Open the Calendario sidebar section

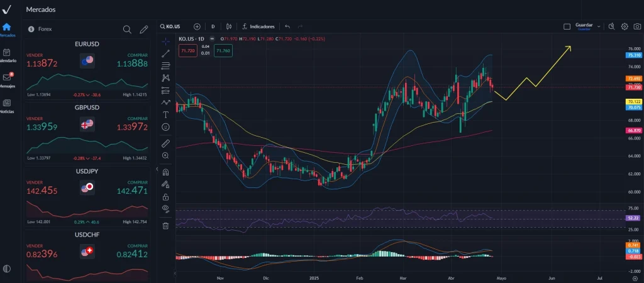(x=6, y=53)
